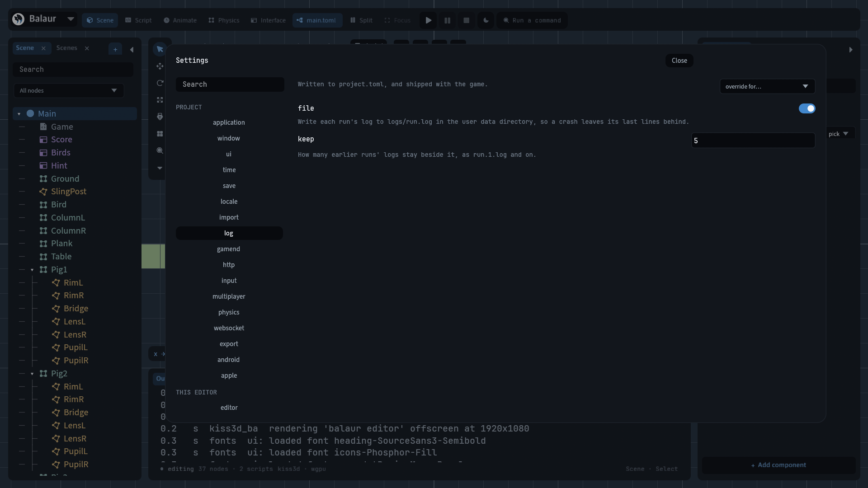Expand the tool column's down arrow
The width and height of the screenshot is (868, 488).
point(160,168)
